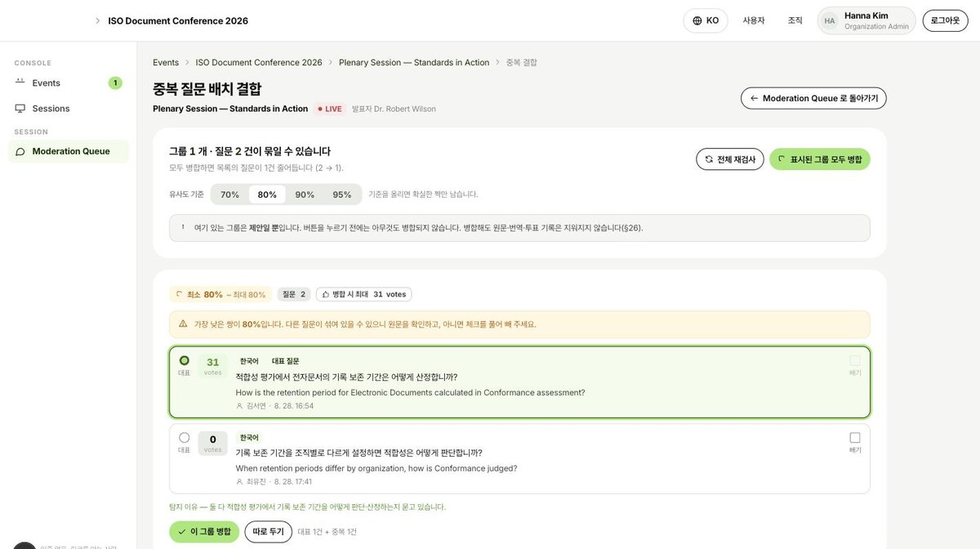The width and height of the screenshot is (980, 549).
Task: Click the Events sidebar icon
Action: 20,83
